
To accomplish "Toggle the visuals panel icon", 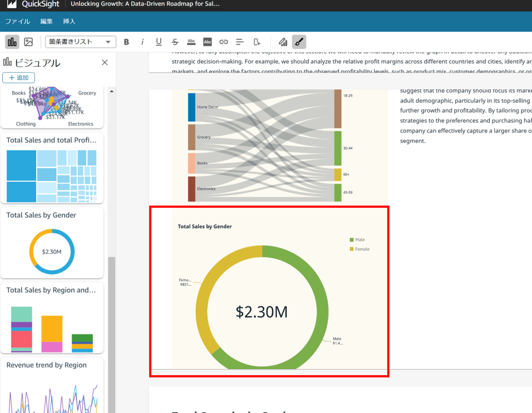I will [x=12, y=42].
